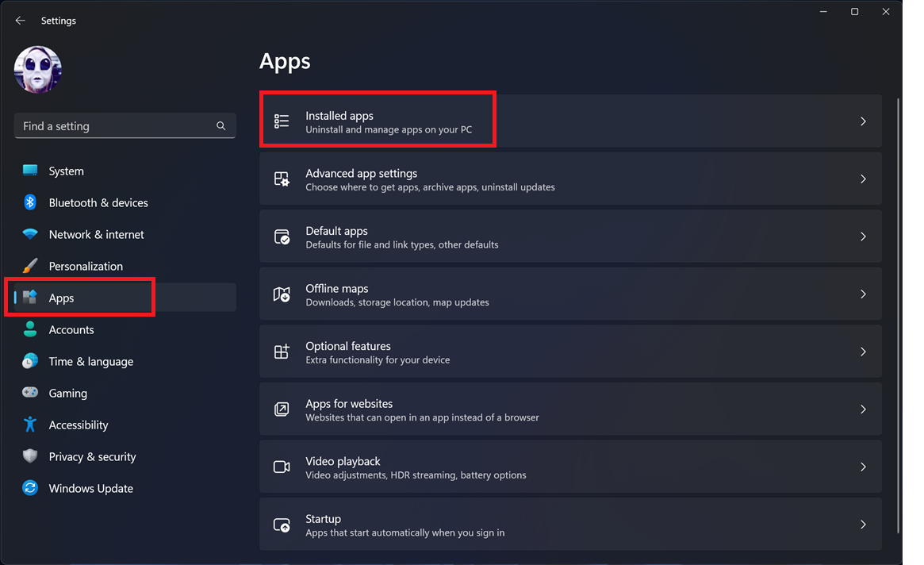
Task: Click the Find a setting search box
Action: click(x=125, y=125)
